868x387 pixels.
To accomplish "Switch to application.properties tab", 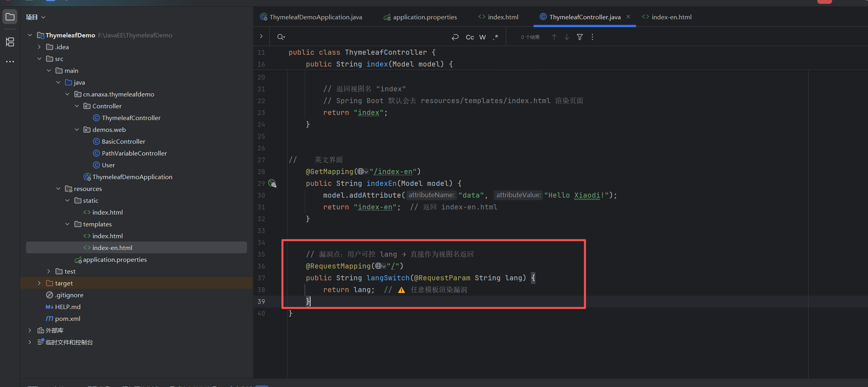I will pyautogui.click(x=420, y=17).
